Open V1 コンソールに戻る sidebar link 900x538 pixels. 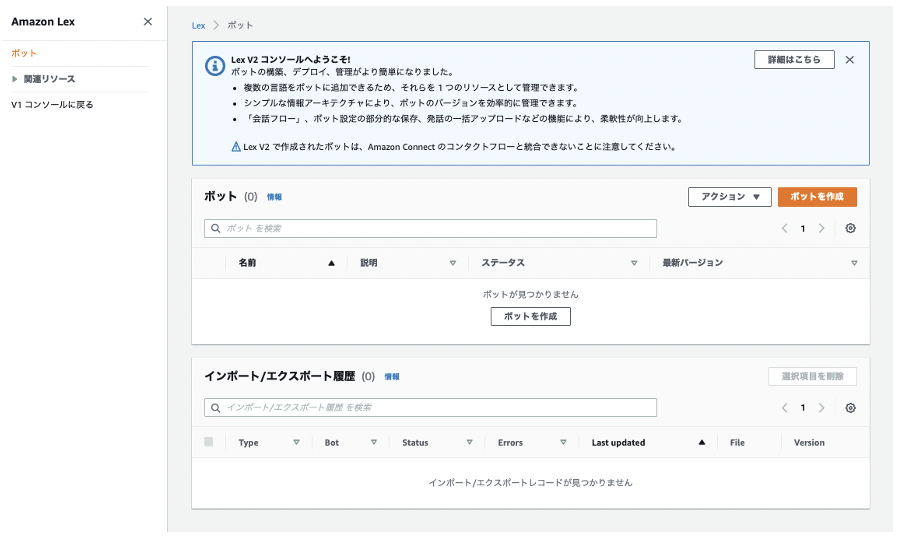click(x=52, y=105)
